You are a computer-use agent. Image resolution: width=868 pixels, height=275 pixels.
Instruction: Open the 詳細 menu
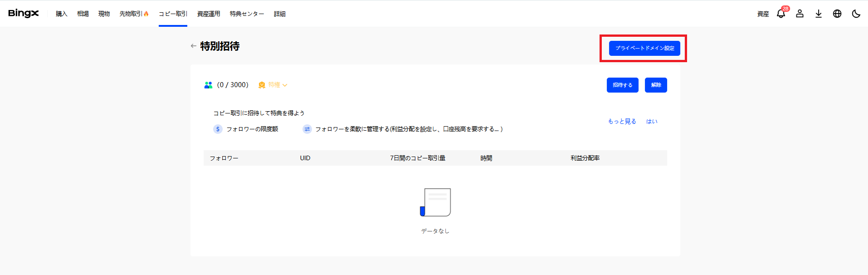pyautogui.click(x=279, y=14)
